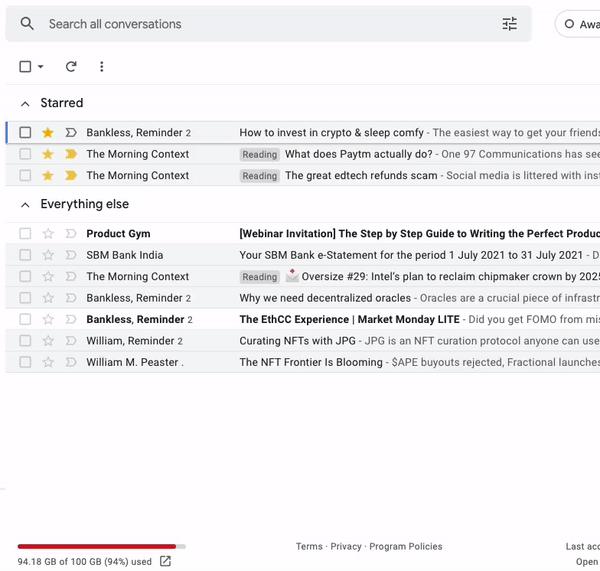
Task: Open 'What does Paytm actually do?' email
Action: (359, 154)
